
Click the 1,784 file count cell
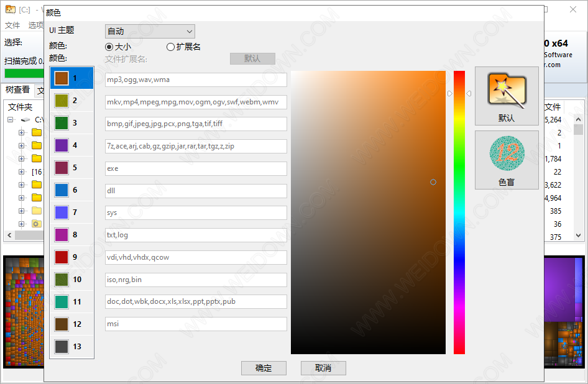click(x=553, y=159)
